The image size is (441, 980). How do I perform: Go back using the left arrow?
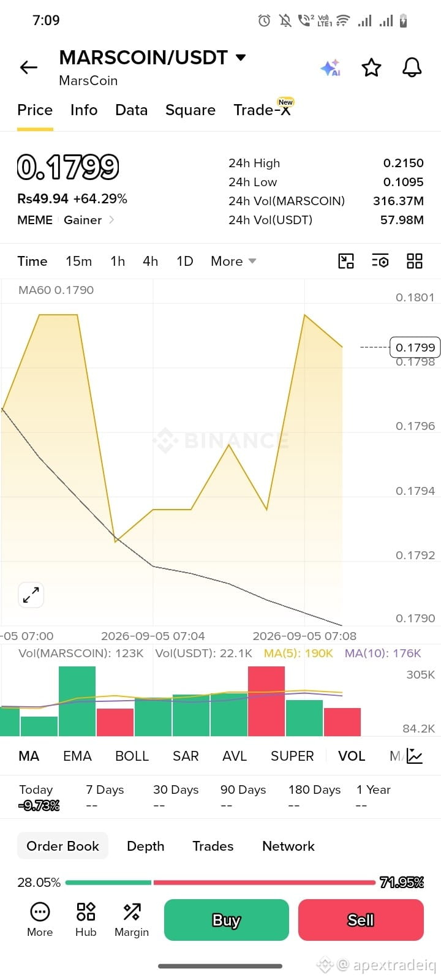[x=29, y=67]
